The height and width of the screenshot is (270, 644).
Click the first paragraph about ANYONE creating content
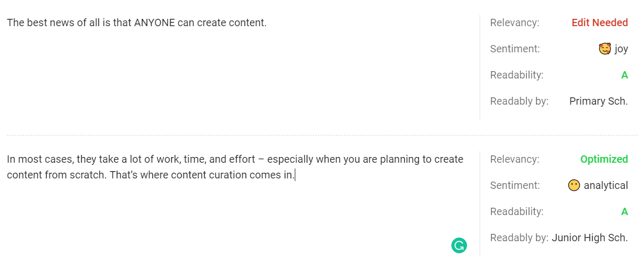(x=137, y=22)
